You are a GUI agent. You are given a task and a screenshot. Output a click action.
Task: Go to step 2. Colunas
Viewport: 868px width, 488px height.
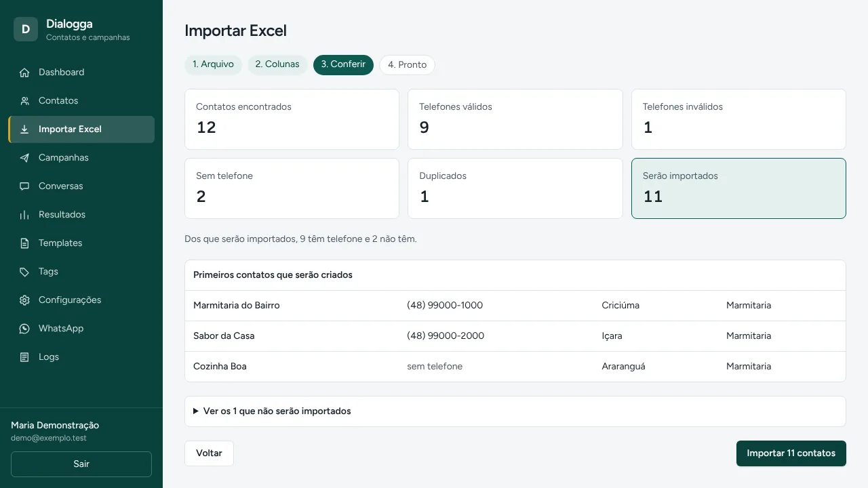[x=277, y=64]
